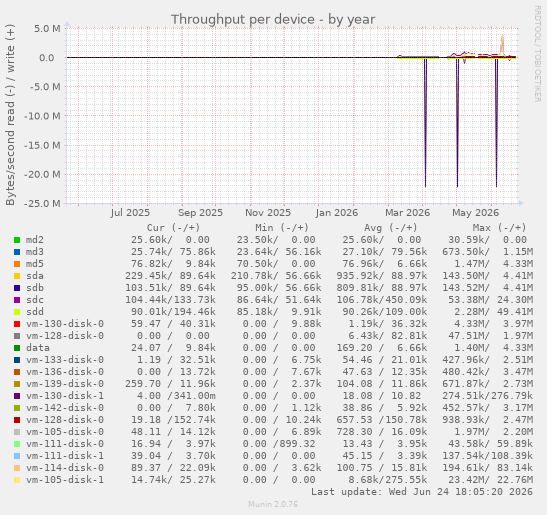This screenshot has height=515, width=547.
Task: Click the md2 green legend swatch
Action: (17, 240)
